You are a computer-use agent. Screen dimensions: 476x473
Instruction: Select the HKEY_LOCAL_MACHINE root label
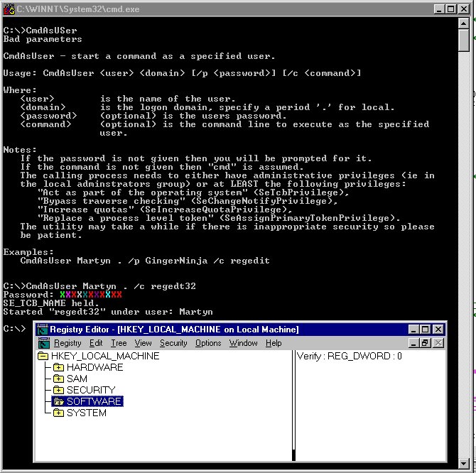coord(105,356)
